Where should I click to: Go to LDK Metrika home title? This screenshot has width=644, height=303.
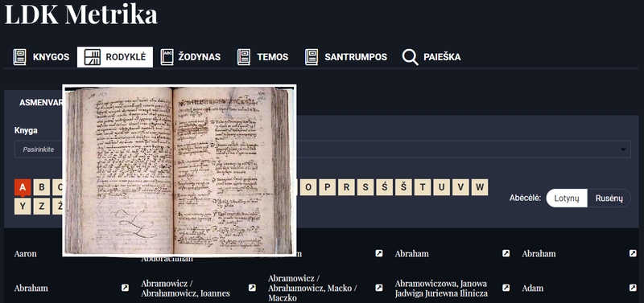tap(81, 14)
